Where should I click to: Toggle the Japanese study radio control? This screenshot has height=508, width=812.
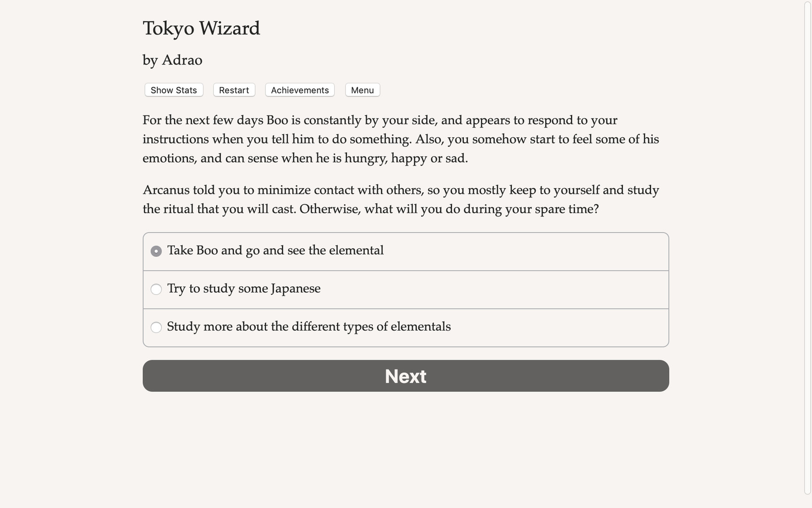pyautogui.click(x=156, y=289)
